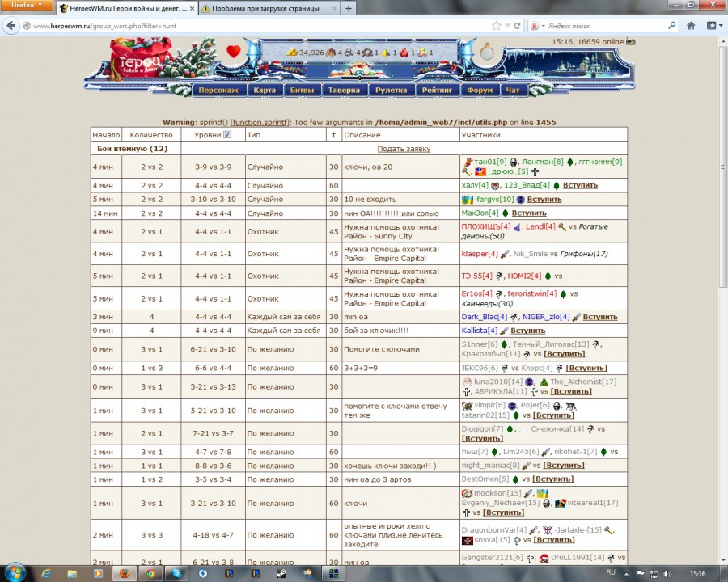Open the Битвы menu

(x=302, y=91)
